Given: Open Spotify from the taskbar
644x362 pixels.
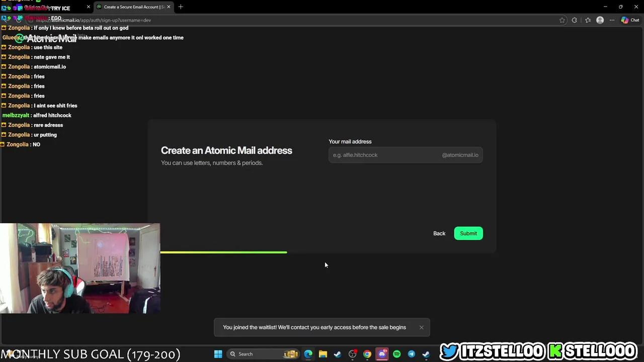Looking at the screenshot, I should pyautogui.click(x=396, y=354).
